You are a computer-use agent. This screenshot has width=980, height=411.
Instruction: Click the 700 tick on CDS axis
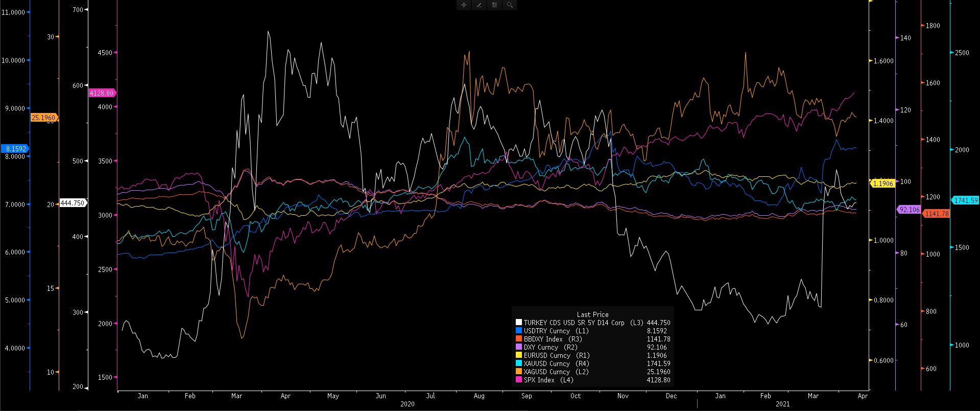(78, 9)
